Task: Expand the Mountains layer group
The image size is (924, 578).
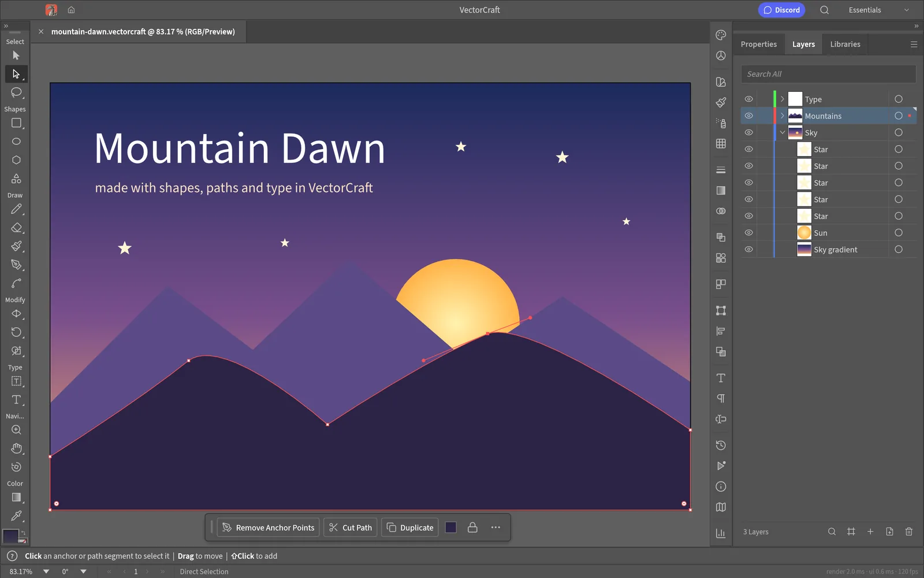Action: (x=783, y=116)
